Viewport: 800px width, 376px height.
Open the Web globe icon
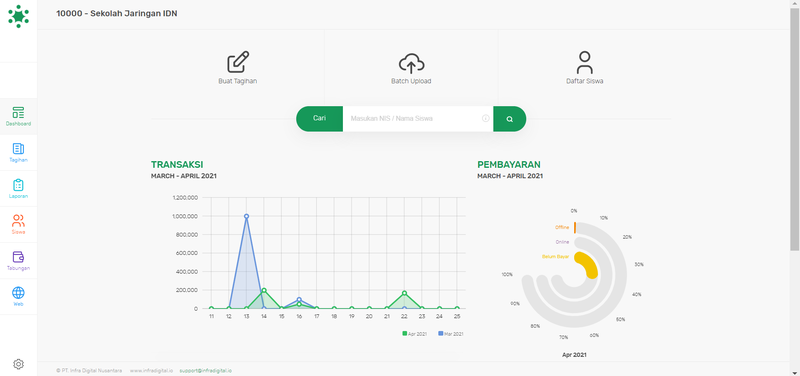coord(18,293)
